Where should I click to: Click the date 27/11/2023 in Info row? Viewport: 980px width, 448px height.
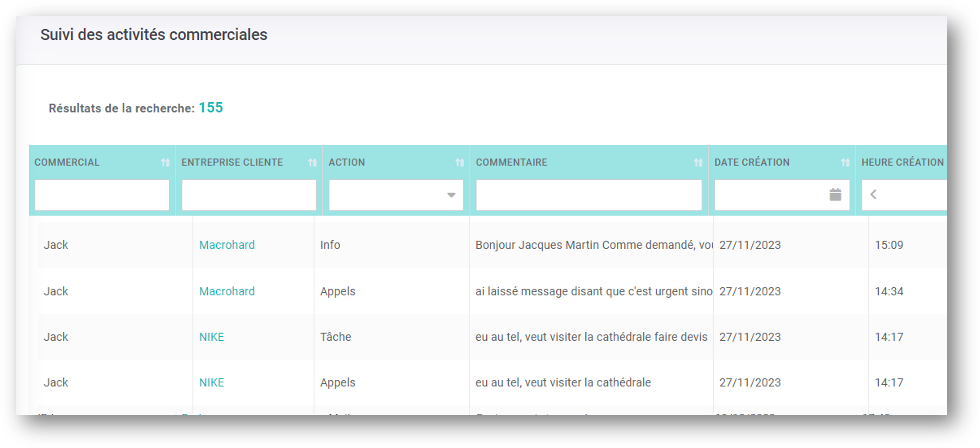point(750,245)
